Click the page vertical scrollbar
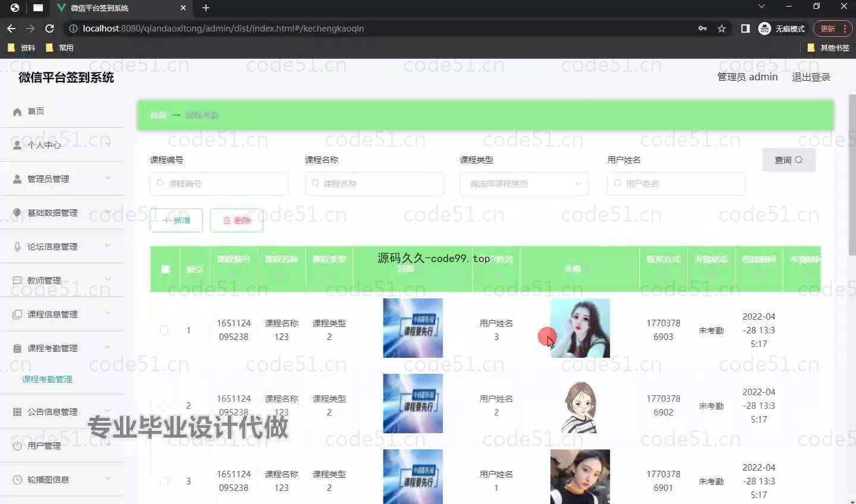 852,175
